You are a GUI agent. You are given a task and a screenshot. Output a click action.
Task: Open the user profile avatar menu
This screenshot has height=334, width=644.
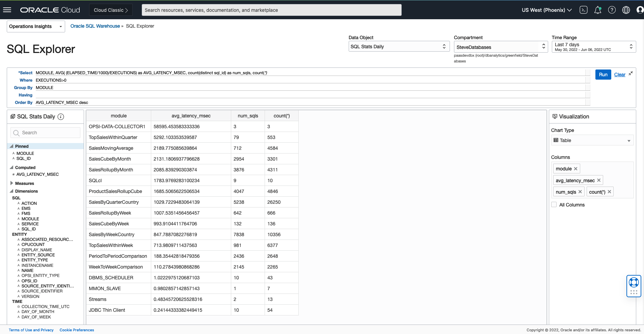point(640,10)
